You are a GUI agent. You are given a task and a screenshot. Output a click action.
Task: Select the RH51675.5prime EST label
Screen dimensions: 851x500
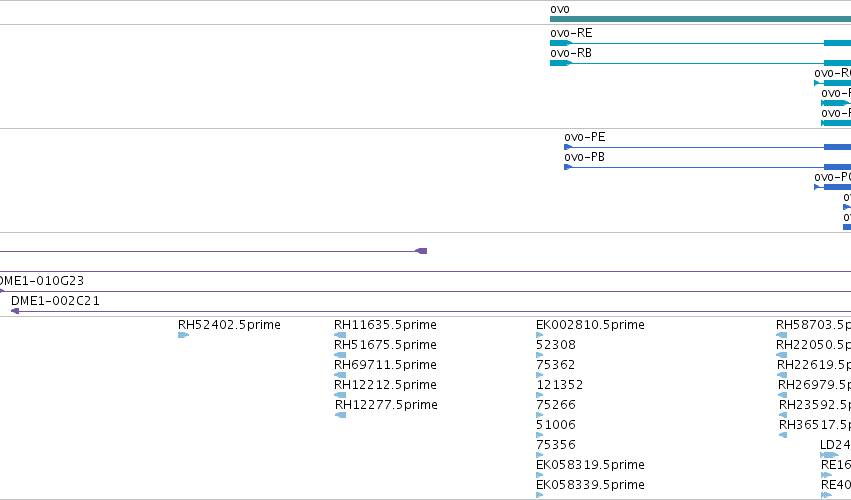pos(385,345)
